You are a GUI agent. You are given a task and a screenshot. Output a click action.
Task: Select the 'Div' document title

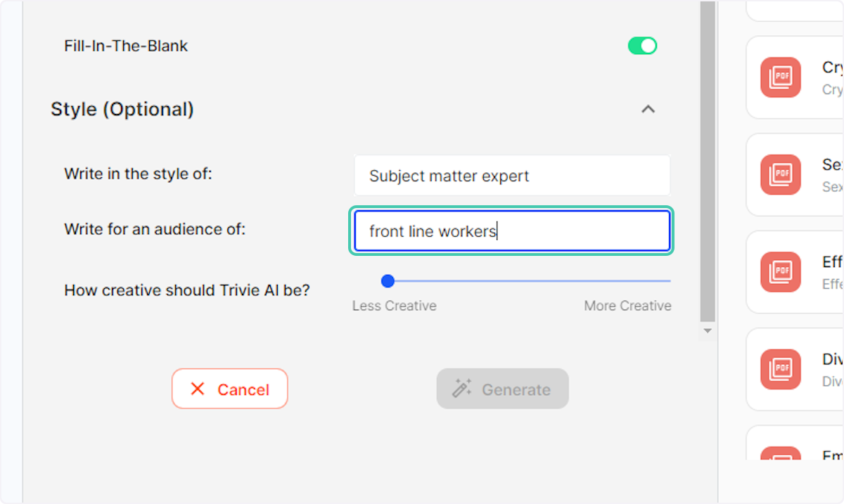833,359
